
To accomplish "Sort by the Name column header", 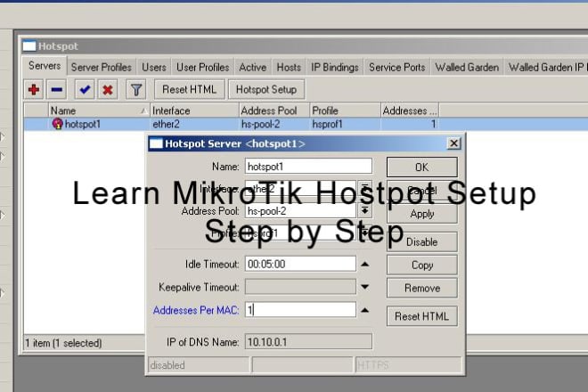I will [x=99, y=110].
